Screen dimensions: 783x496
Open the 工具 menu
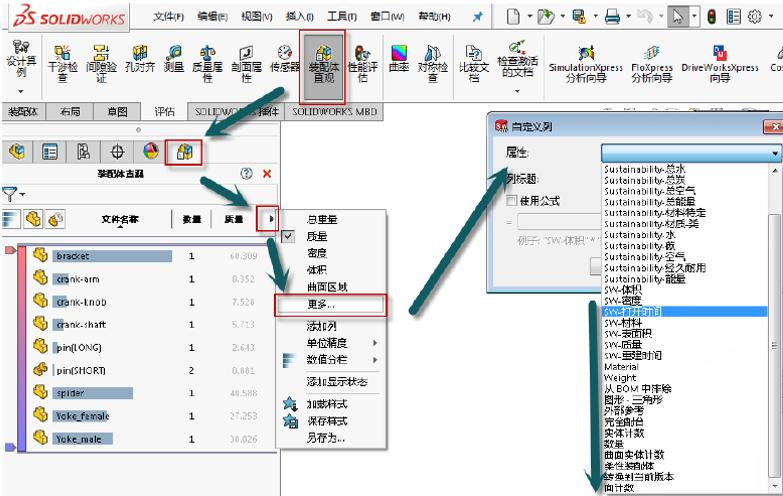point(342,16)
